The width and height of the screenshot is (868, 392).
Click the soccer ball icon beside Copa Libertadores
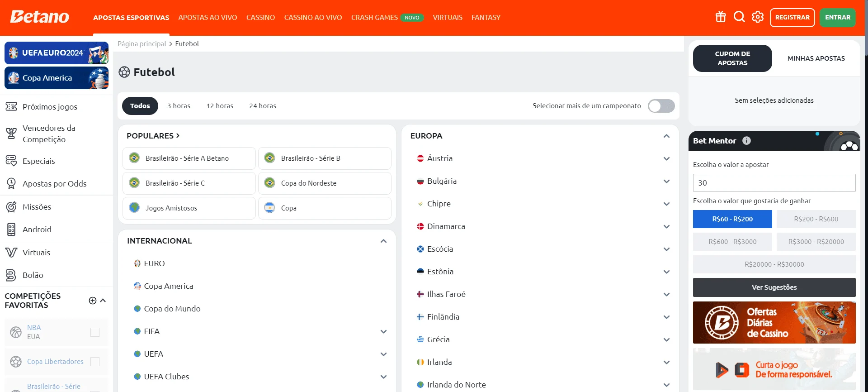16,362
